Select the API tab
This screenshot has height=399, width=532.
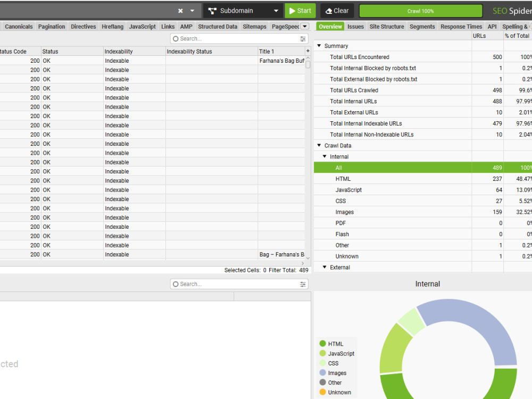(x=492, y=27)
